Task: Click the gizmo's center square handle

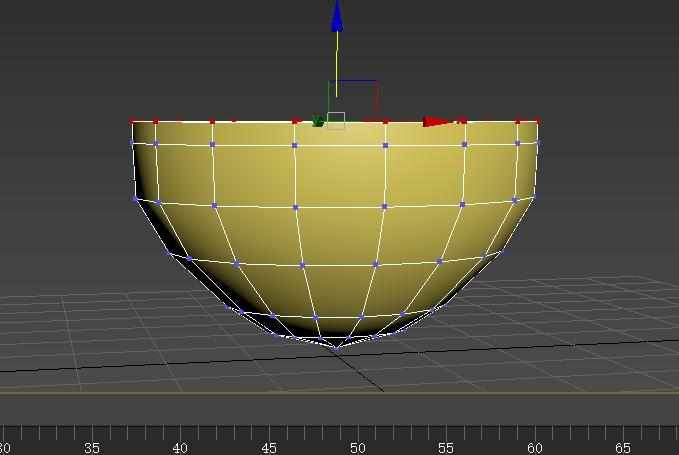Action: 336,121
